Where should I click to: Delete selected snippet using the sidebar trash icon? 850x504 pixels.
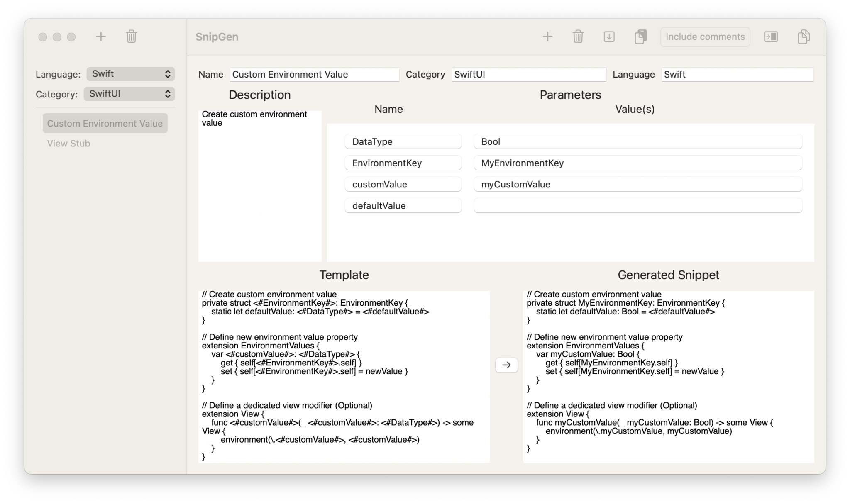131,37
